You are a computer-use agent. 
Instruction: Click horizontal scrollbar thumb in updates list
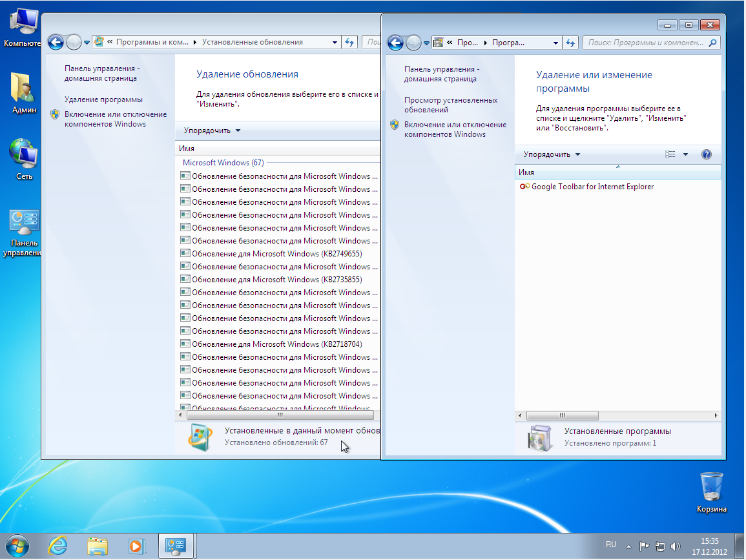[x=280, y=415]
